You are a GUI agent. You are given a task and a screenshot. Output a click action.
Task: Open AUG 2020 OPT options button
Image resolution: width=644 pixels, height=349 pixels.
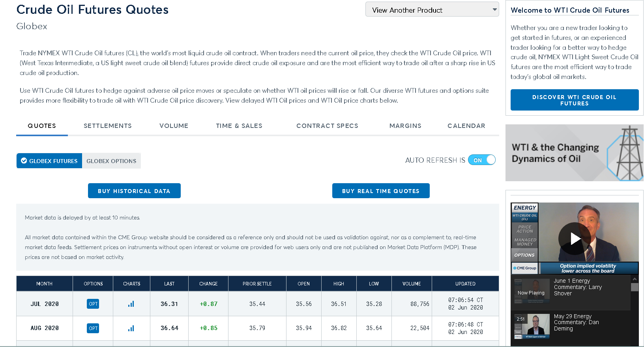[x=93, y=328]
